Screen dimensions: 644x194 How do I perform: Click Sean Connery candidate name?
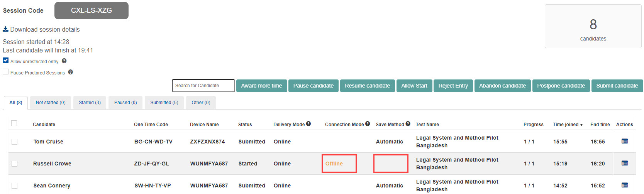point(52,186)
